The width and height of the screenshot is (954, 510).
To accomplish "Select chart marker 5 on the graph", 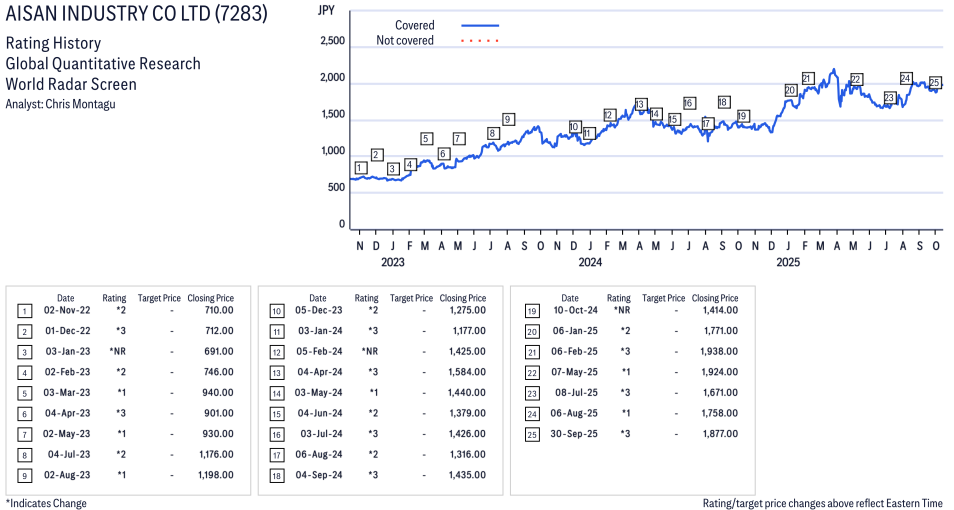I will 426,139.
